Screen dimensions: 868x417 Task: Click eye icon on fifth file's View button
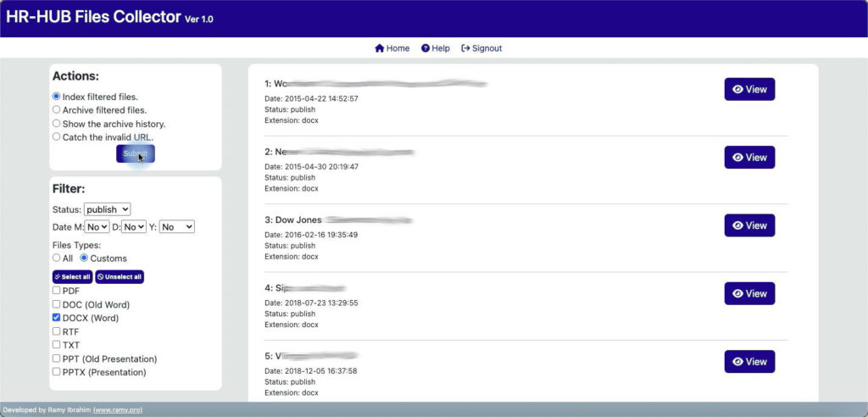pyautogui.click(x=737, y=362)
